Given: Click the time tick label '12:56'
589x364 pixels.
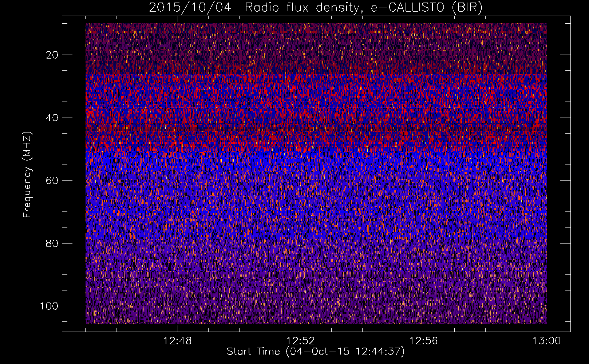Looking at the screenshot, I should point(424,341).
